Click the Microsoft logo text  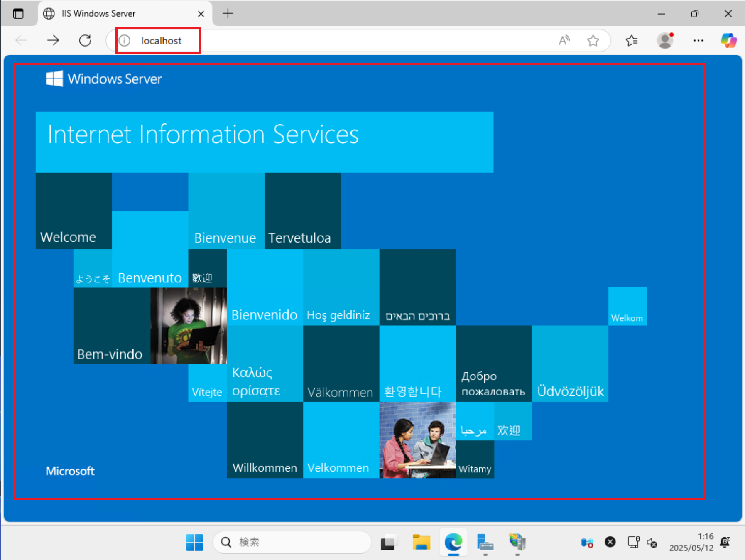(x=70, y=471)
